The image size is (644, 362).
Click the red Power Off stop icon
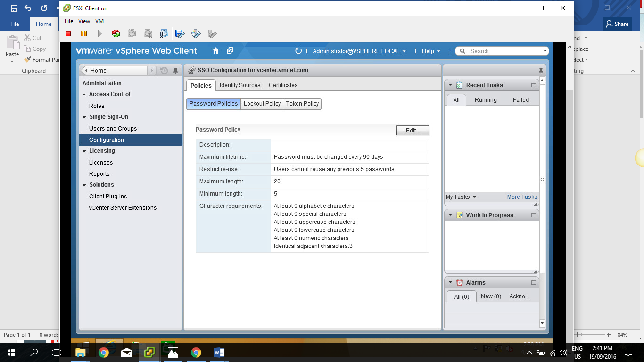pyautogui.click(x=68, y=33)
